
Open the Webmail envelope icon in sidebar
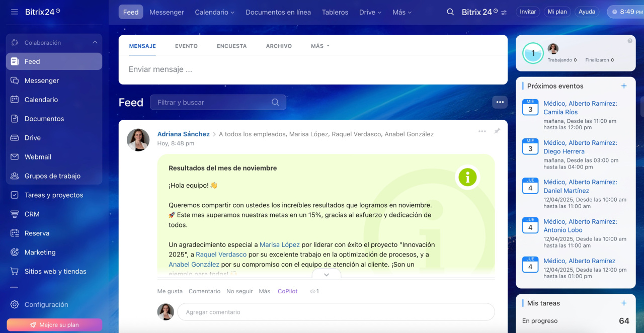click(15, 157)
